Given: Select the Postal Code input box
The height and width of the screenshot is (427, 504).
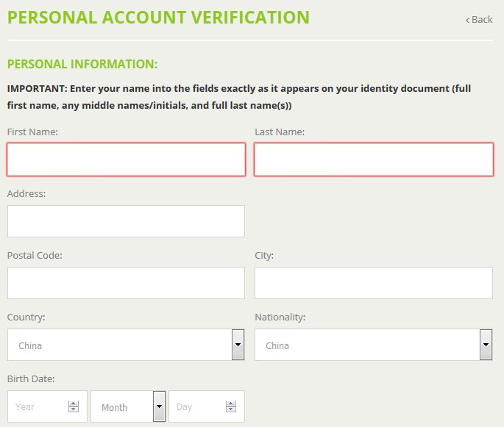Looking at the screenshot, I should 126,283.
